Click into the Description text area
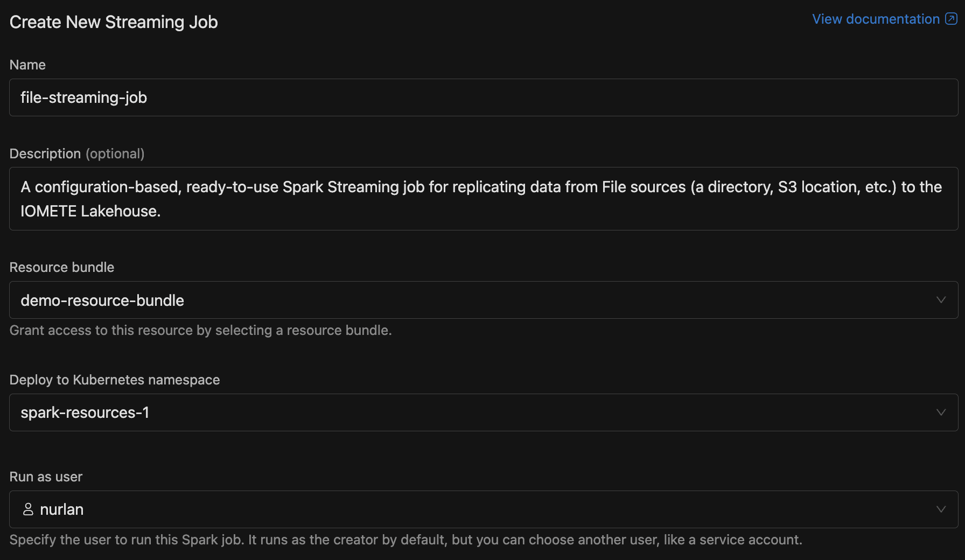This screenshot has height=560, width=965. pyautogui.click(x=482, y=199)
